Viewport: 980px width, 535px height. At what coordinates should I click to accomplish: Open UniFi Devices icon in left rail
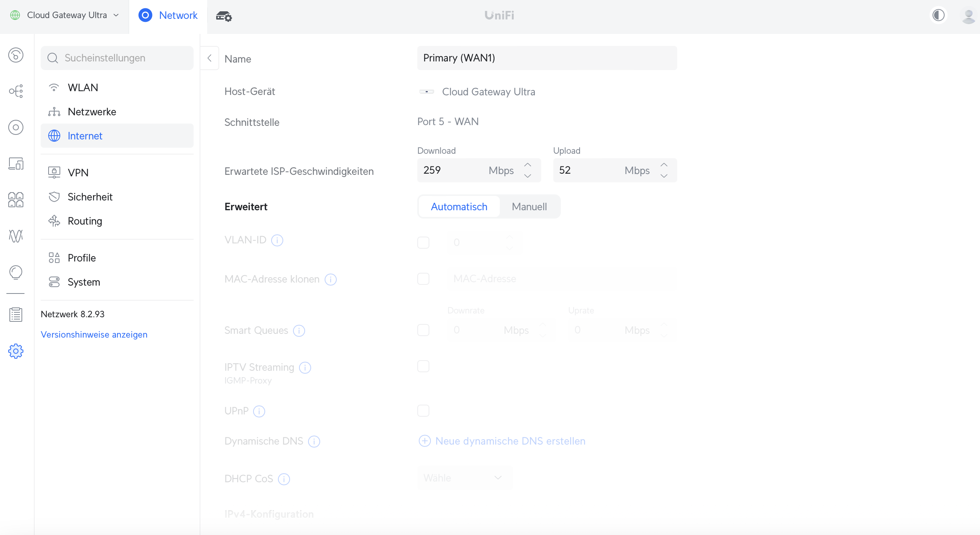[x=15, y=127]
